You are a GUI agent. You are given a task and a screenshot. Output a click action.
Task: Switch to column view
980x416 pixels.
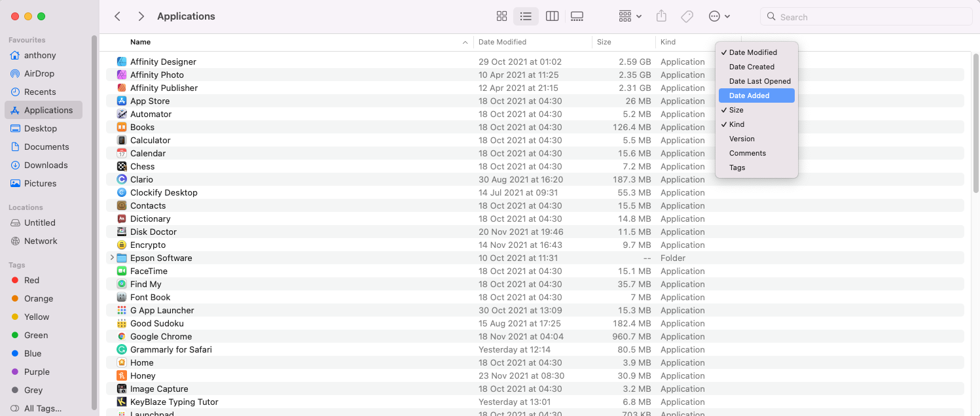pyautogui.click(x=552, y=16)
